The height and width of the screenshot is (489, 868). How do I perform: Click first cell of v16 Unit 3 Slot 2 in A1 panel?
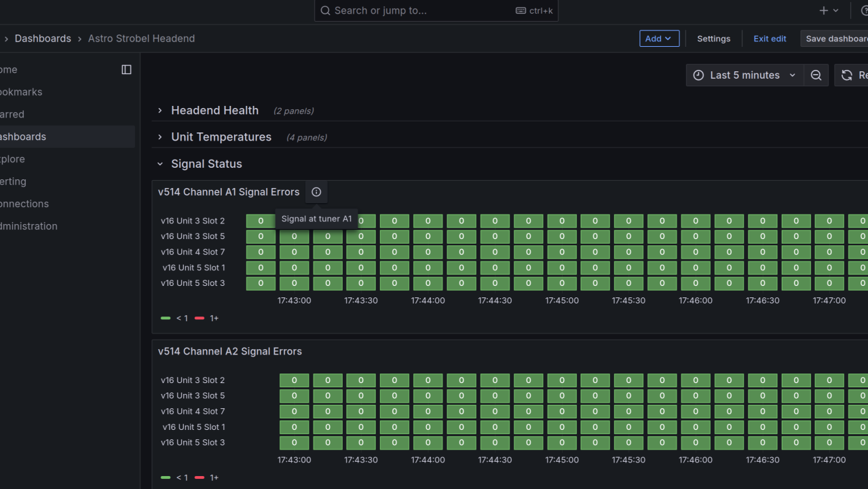pyautogui.click(x=261, y=221)
